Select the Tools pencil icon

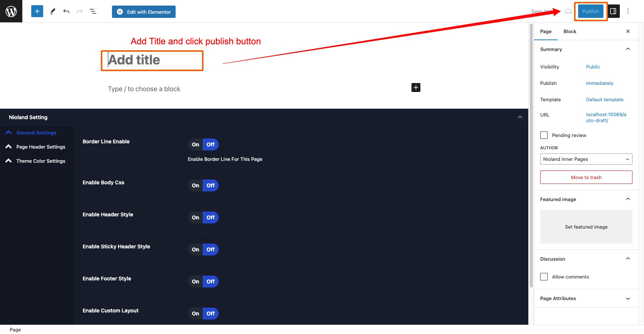pos(52,11)
